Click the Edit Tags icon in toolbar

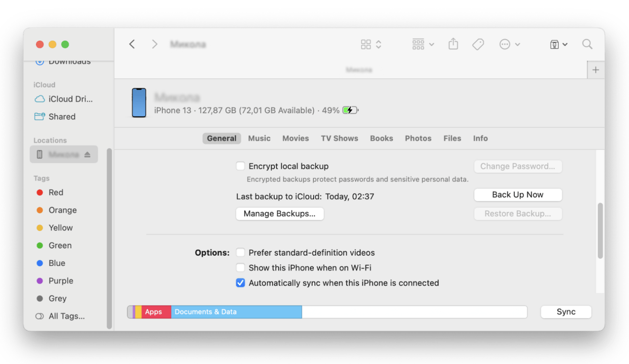tap(478, 44)
